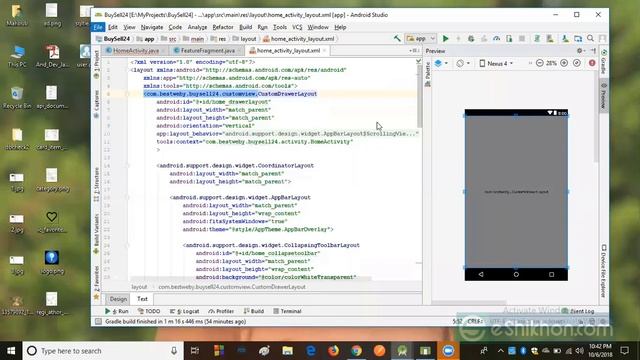Viewport: 640px width, 360px height.
Task: Open the Device File Explorer side tab
Action: [x=604, y=271]
